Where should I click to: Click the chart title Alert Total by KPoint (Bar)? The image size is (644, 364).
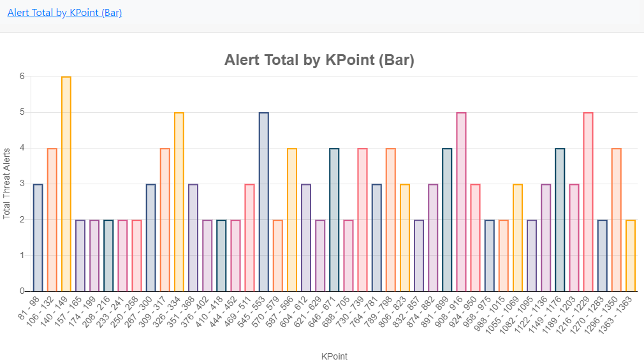[x=319, y=61]
